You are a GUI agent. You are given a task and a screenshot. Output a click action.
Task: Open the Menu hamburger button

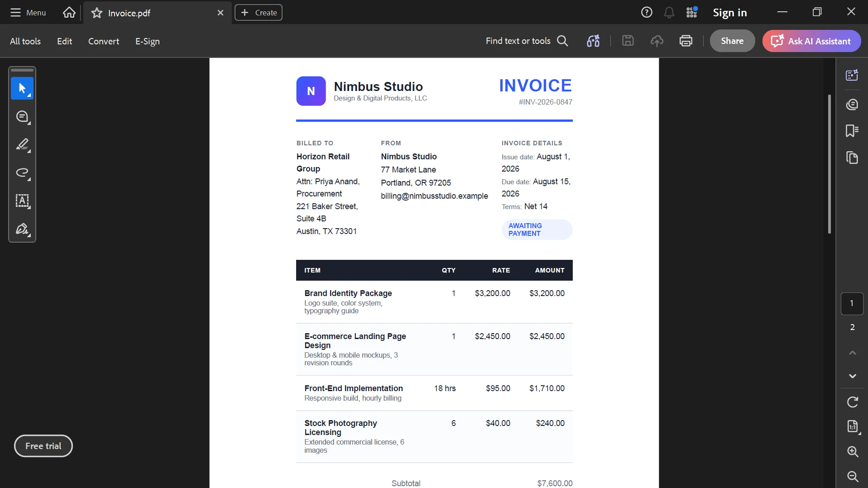[x=28, y=13]
